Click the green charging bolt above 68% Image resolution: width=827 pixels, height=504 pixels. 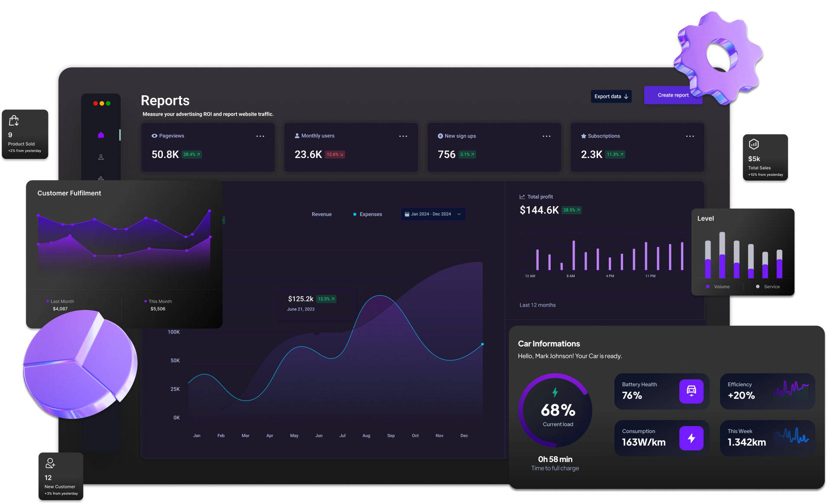(555, 392)
